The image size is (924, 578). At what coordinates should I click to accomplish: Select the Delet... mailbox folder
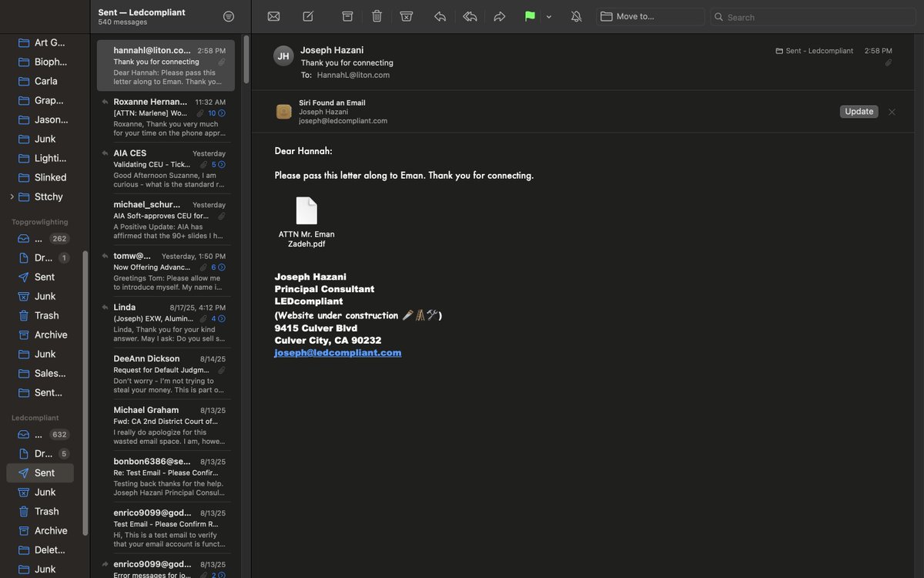(x=43, y=549)
